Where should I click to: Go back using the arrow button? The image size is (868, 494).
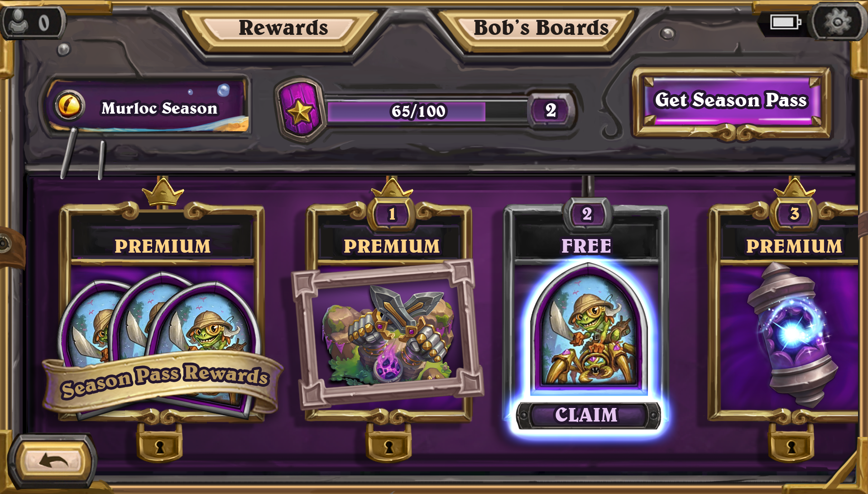click(x=53, y=462)
